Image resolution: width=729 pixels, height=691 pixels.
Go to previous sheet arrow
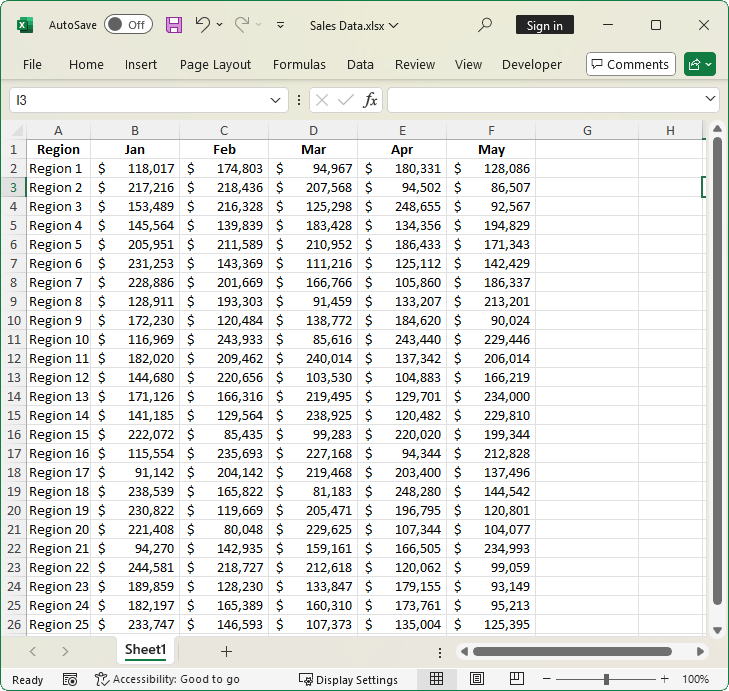(x=33, y=651)
